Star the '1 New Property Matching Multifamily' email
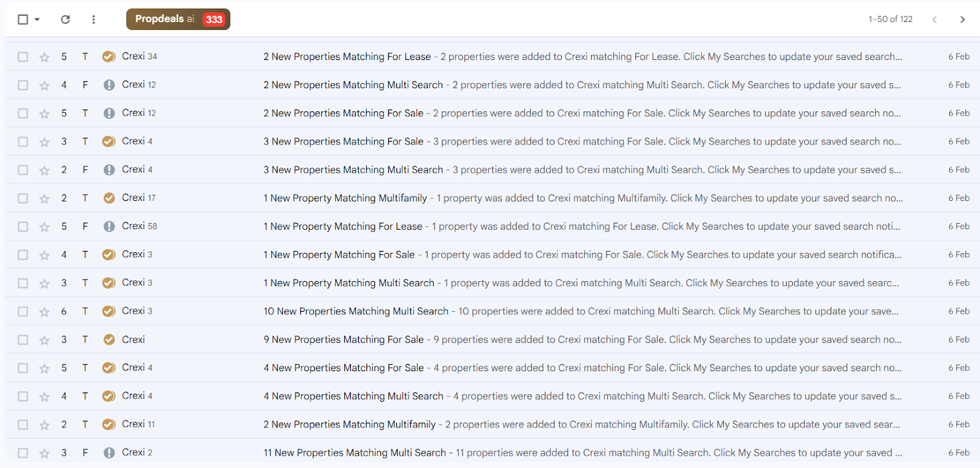This screenshot has width=980, height=468. [x=44, y=198]
